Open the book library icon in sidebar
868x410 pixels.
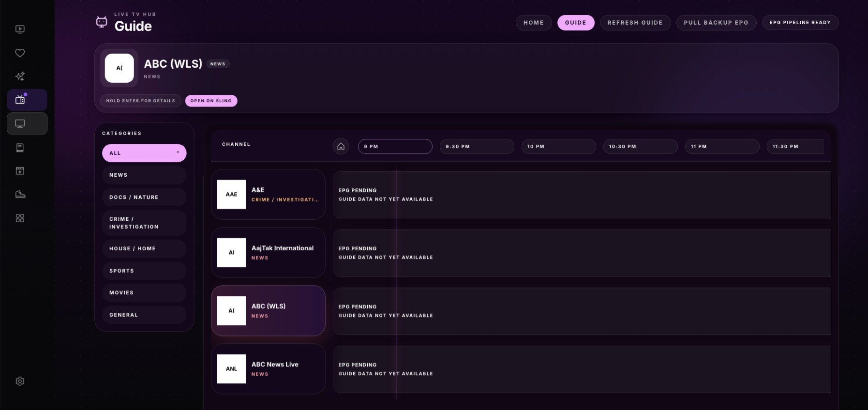(x=20, y=148)
